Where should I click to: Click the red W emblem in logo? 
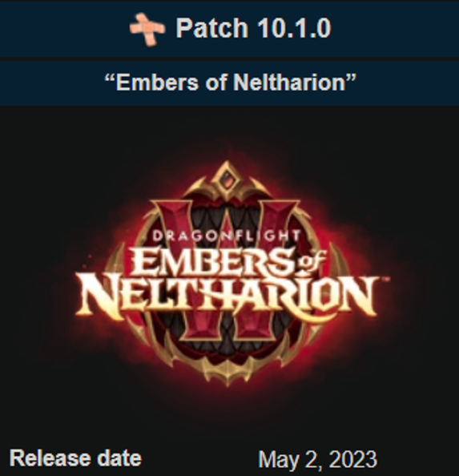pyautogui.click(x=227, y=268)
